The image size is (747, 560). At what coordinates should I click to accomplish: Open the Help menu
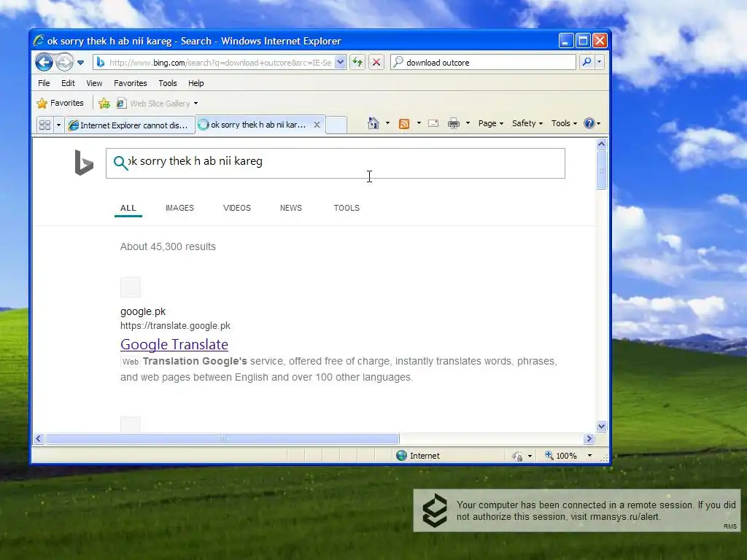coord(196,83)
